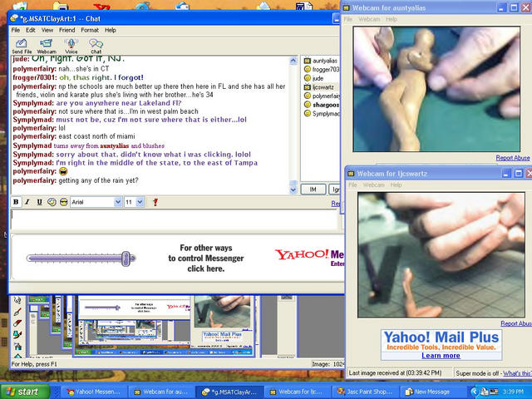Click the Send File toolbar icon
This screenshot has width=532, height=399.
tap(22, 47)
